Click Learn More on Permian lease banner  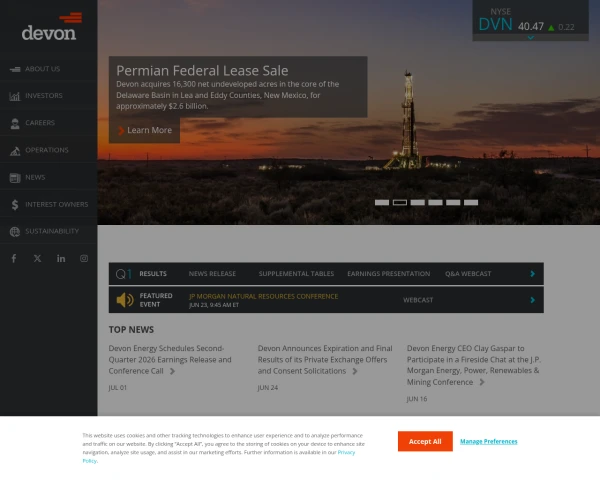click(x=145, y=131)
